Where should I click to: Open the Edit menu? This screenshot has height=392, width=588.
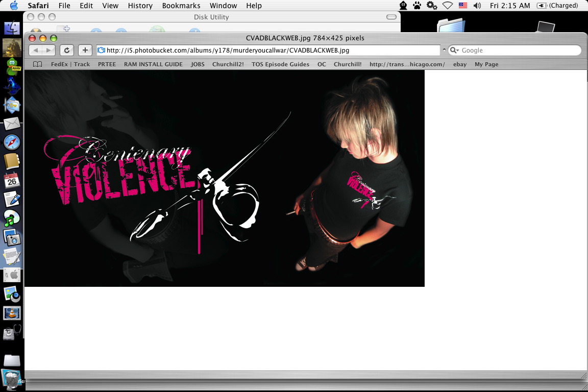coord(86,5)
